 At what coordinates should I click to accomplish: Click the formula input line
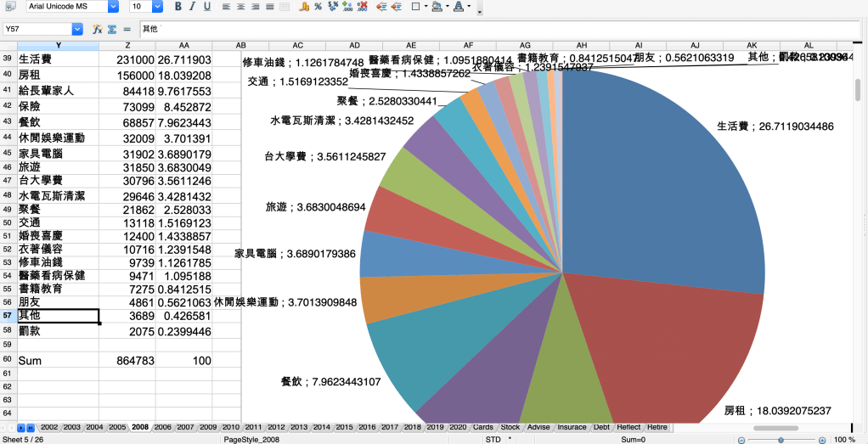pyautogui.click(x=493, y=29)
